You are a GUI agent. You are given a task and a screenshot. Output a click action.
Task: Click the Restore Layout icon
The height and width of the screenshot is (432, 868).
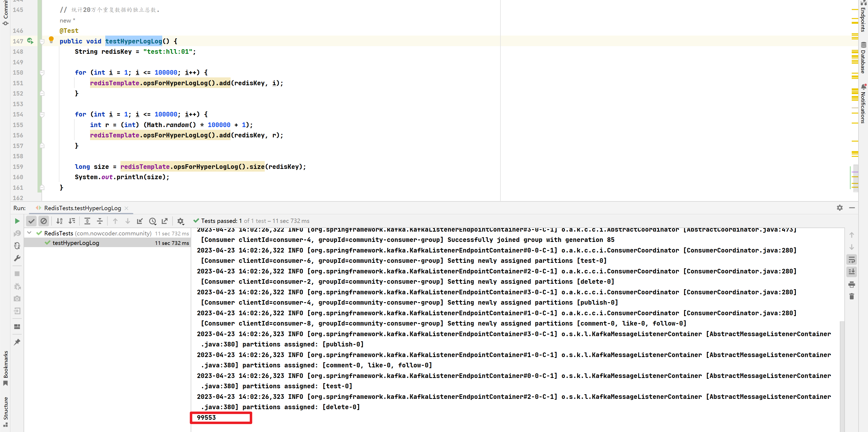click(x=17, y=326)
